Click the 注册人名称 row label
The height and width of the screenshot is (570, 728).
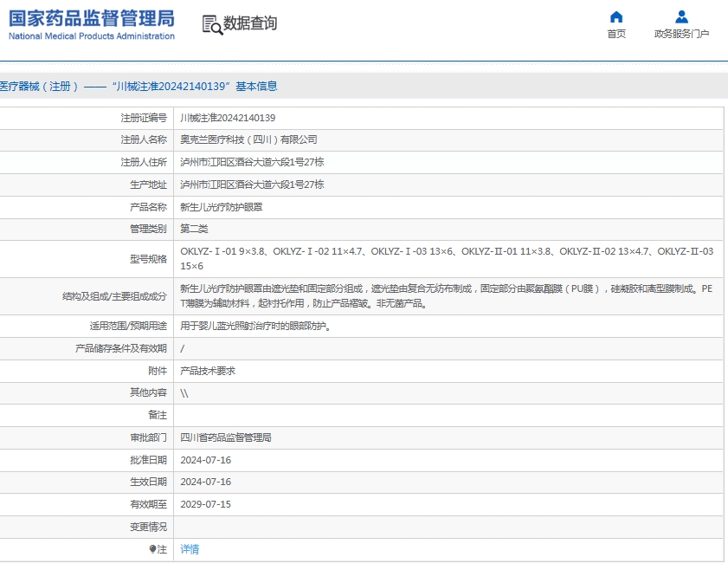pyautogui.click(x=144, y=139)
